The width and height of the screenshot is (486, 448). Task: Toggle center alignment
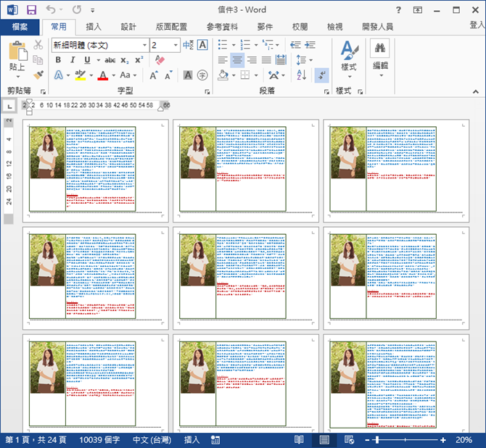pos(237,59)
